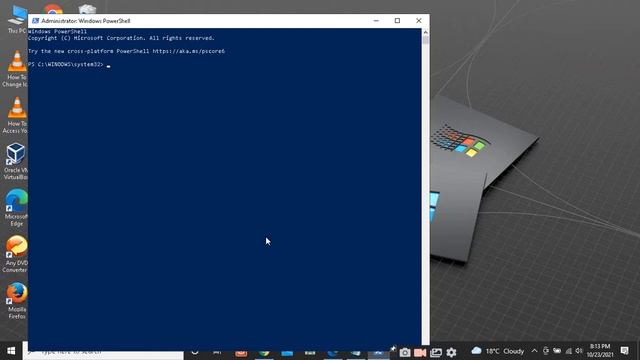Image resolution: width=640 pixels, height=360 pixels.
Task: Close the Windows PowerShell window
Action: [418, 21]
